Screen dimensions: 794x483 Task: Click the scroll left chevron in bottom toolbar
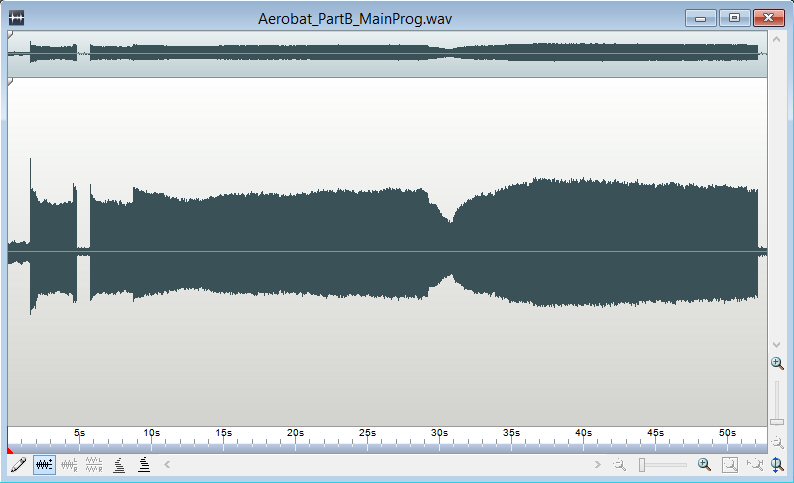tap(167, 464)
